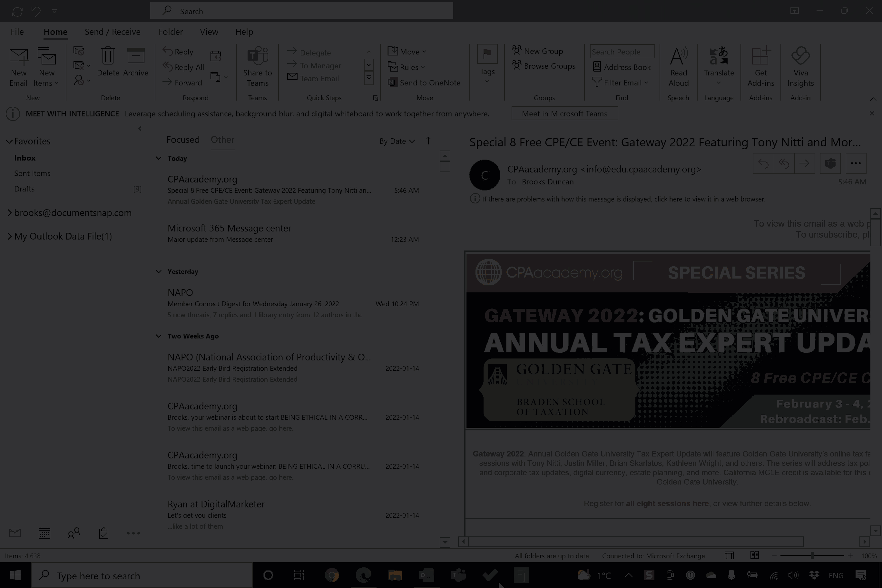The image size is (882, 588).
Task: Toggle the sort order arrow
Action: point(428,141)
